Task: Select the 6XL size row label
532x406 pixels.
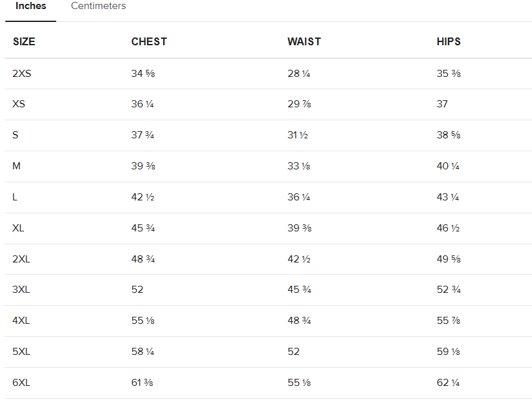Action: click(21, 383)
